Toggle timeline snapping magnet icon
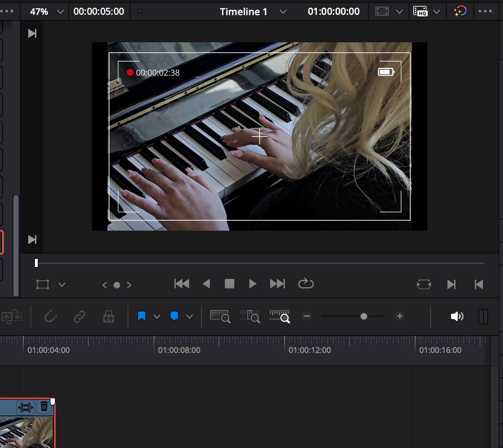Viewport: 503px width, 448px height. tap(50, 317)
